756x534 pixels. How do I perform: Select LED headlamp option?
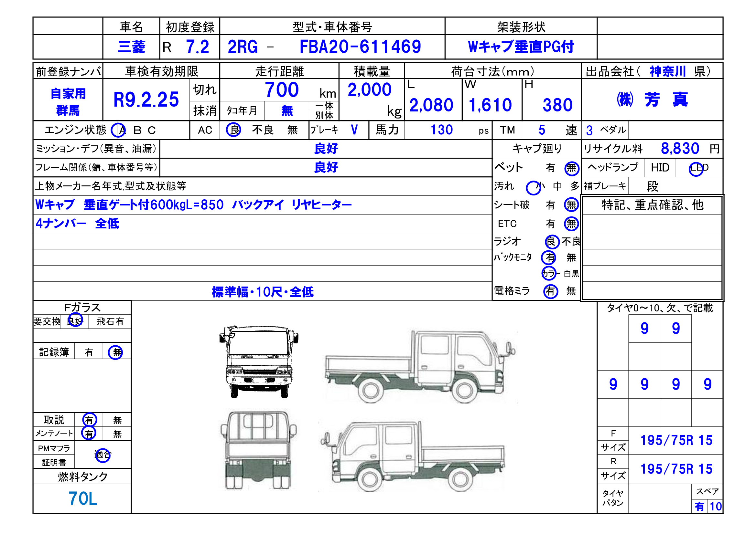(x=697, y=168)
